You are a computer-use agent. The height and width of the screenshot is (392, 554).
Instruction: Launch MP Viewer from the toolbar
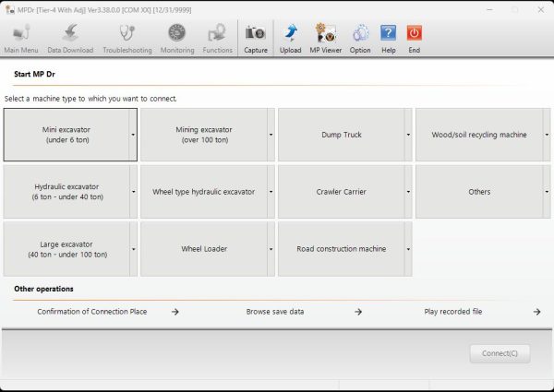coord(325,38)
